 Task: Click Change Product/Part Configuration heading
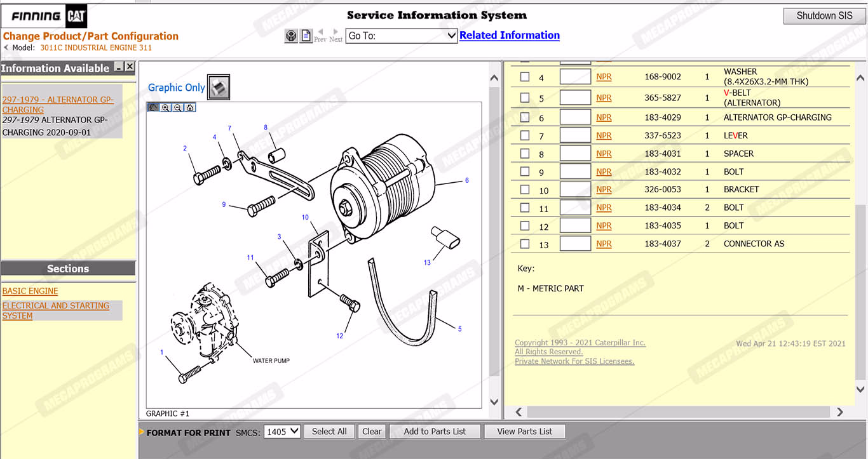click(91, 36)
